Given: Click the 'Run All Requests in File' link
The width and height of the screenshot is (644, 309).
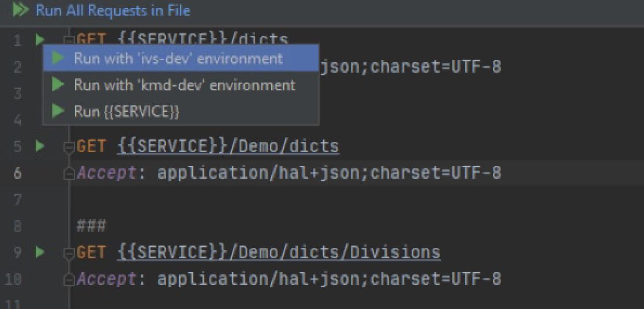Looking at the screenshot, I should click(x=113, y=10).
